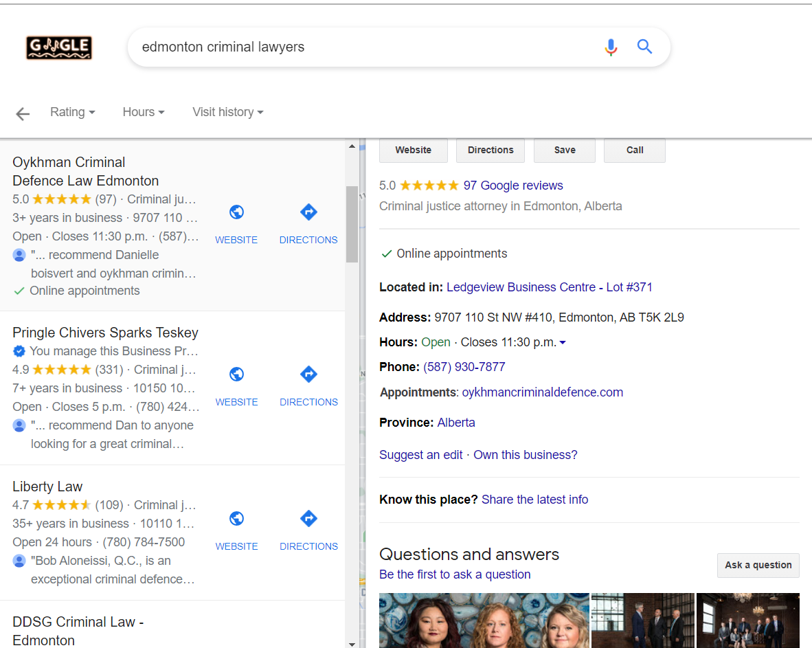Click the Ask a question button
Screen dimensions: 812x648
pos(758,565)
